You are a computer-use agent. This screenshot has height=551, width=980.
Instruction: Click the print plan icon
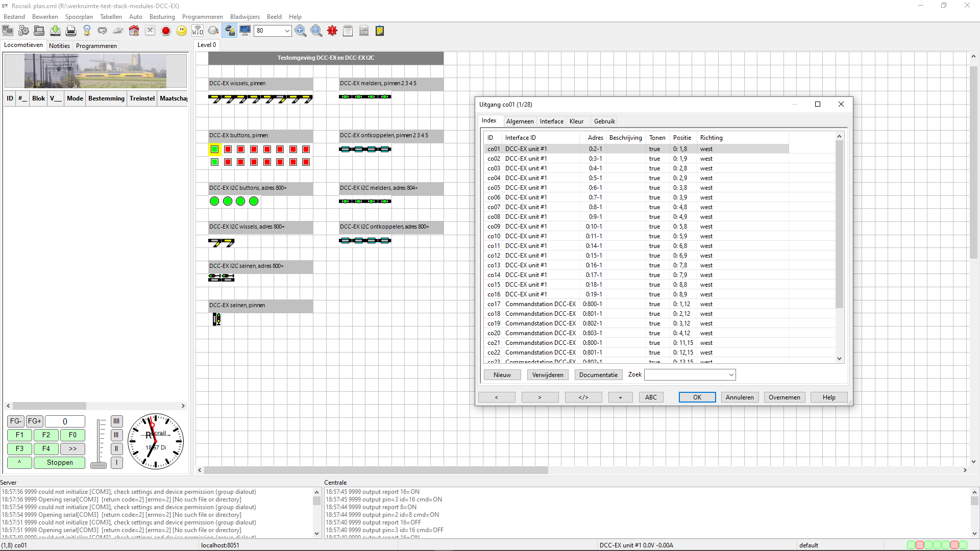tap(71, 31)
